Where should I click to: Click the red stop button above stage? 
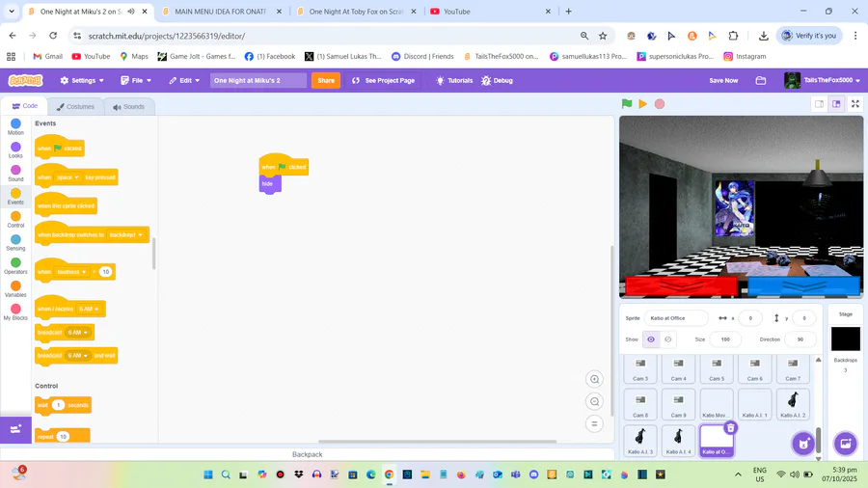660,103
